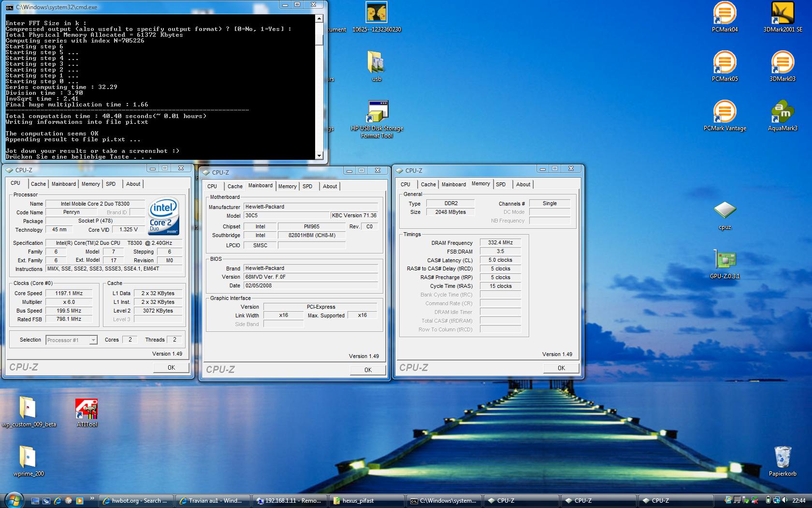Click the taskbar clock showing 22:44

[x=798, y=501]
